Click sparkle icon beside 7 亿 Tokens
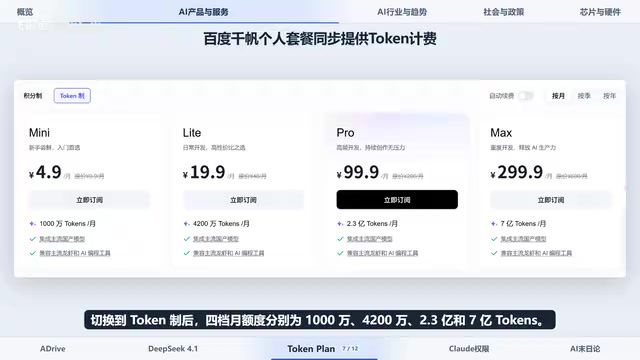 click(494, 224)
